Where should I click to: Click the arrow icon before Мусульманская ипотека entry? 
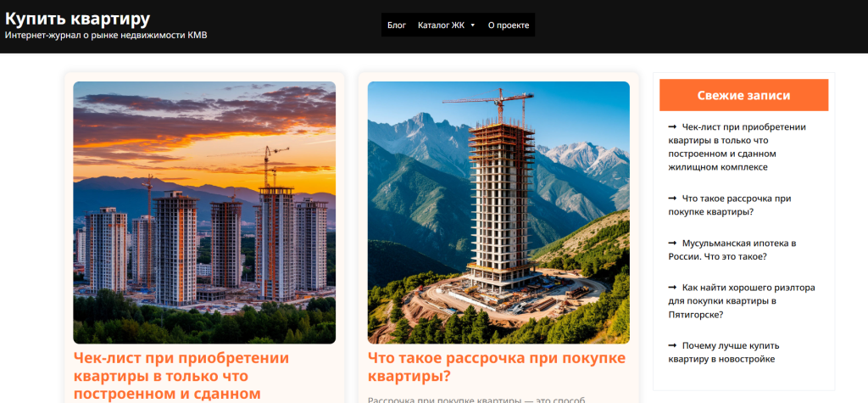[x=672, y=243]
